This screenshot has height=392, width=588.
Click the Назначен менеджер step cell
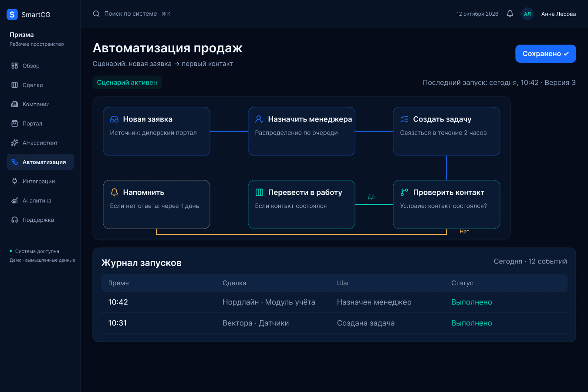pos(374,302)
